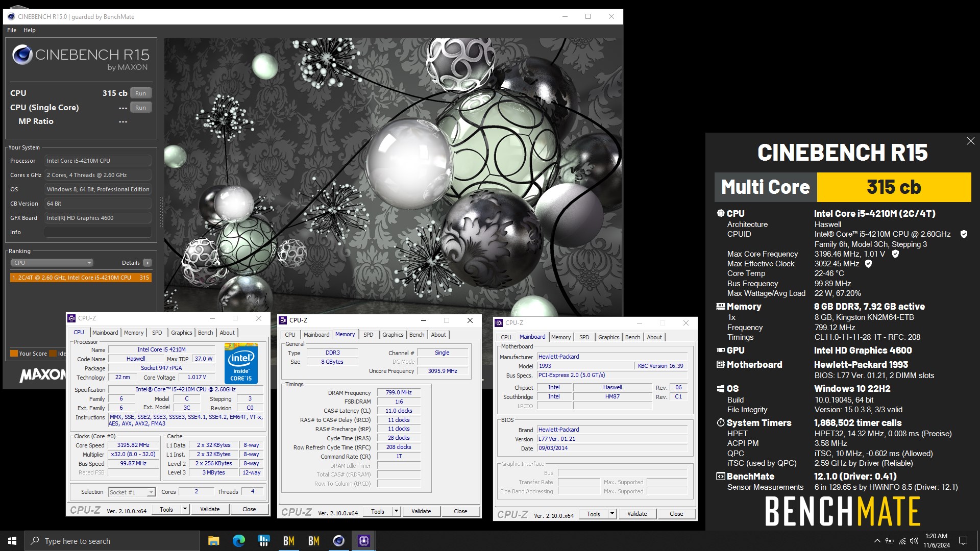Click the Memory module icon in BenchMate panel
The height and width of the screenshot is (551, 980).
click(721, 306)
